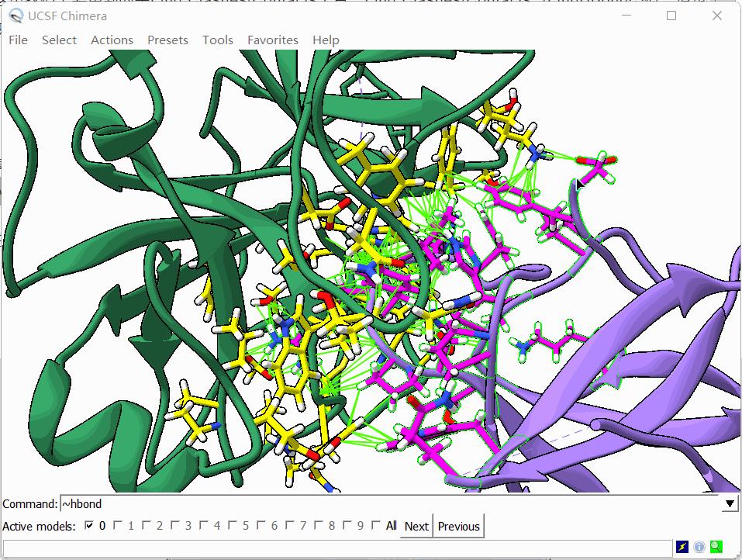Check active model 9 checkbox

[347, 525]
